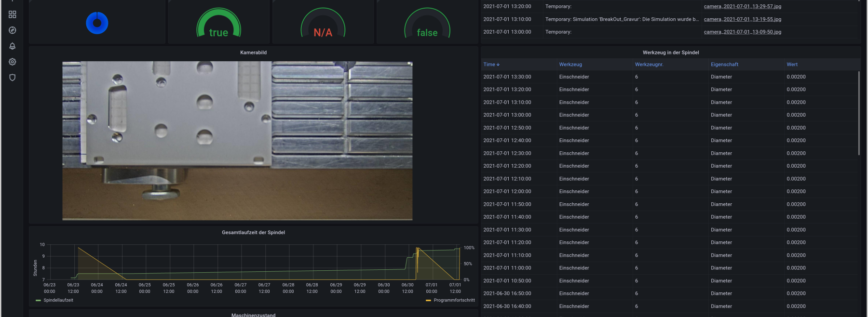The image size is (868, 317).
Task: Select time cell 2021-07-01 11:50:00
Action: (507, 204)
